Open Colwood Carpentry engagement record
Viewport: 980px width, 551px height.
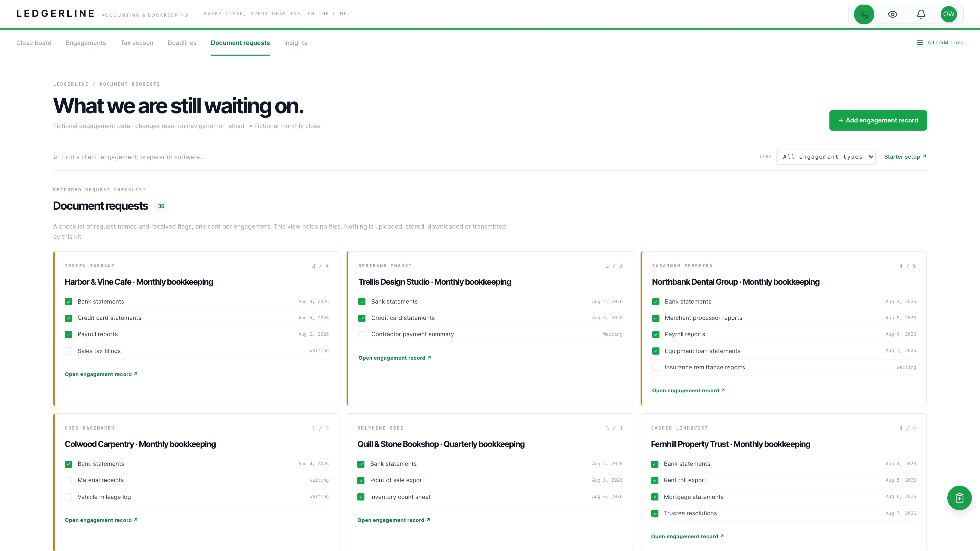point(101,520)
